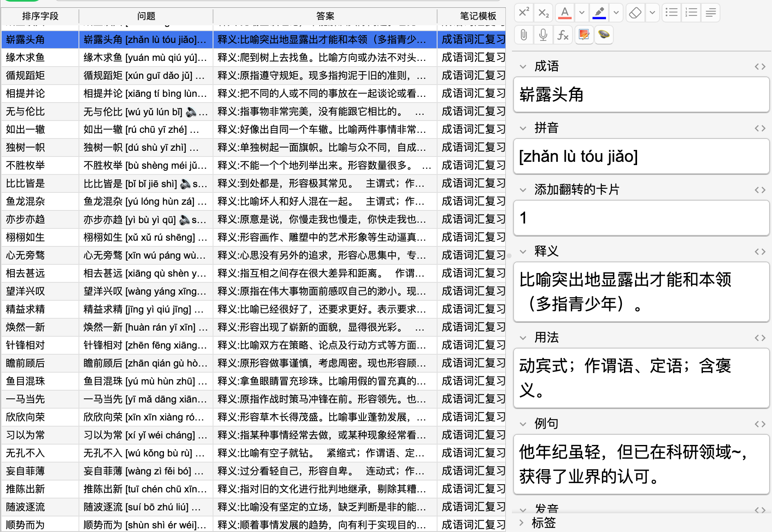
Task: Insert an ordered numbered list
Action: (691, 13)
